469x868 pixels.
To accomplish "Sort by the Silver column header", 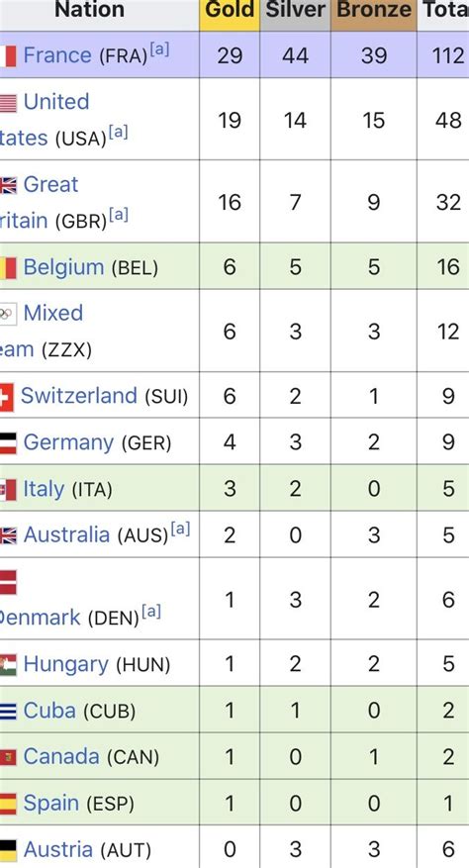I will tap(295, 10).
